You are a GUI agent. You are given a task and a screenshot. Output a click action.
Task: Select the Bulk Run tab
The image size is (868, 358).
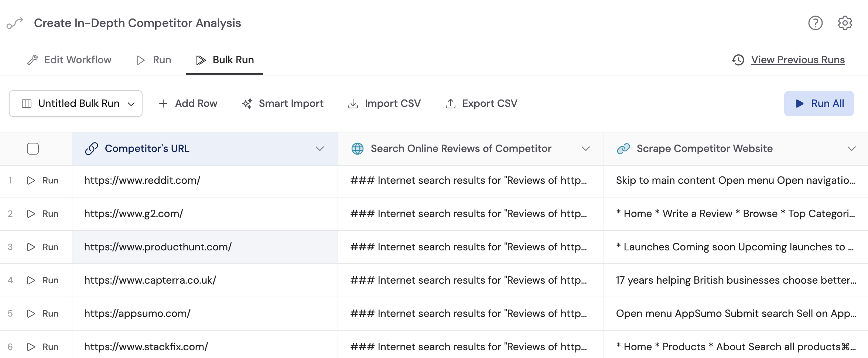coord(225,60)
